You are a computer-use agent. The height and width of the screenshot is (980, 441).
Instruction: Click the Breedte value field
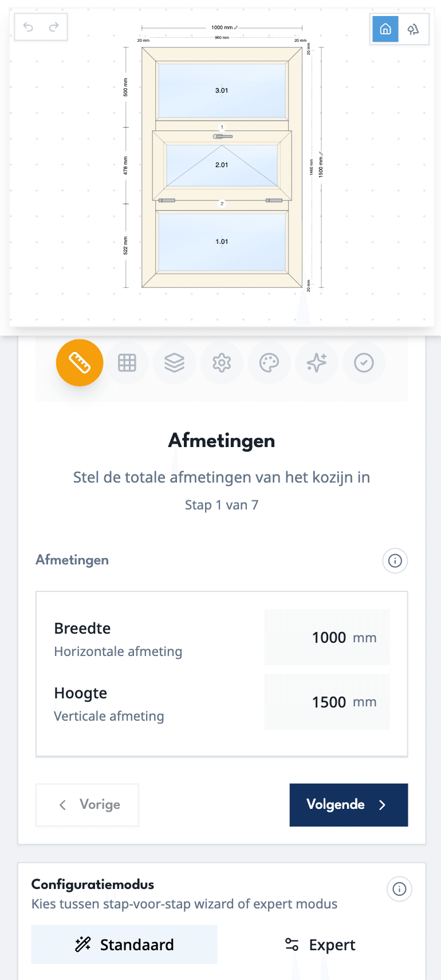326,637
